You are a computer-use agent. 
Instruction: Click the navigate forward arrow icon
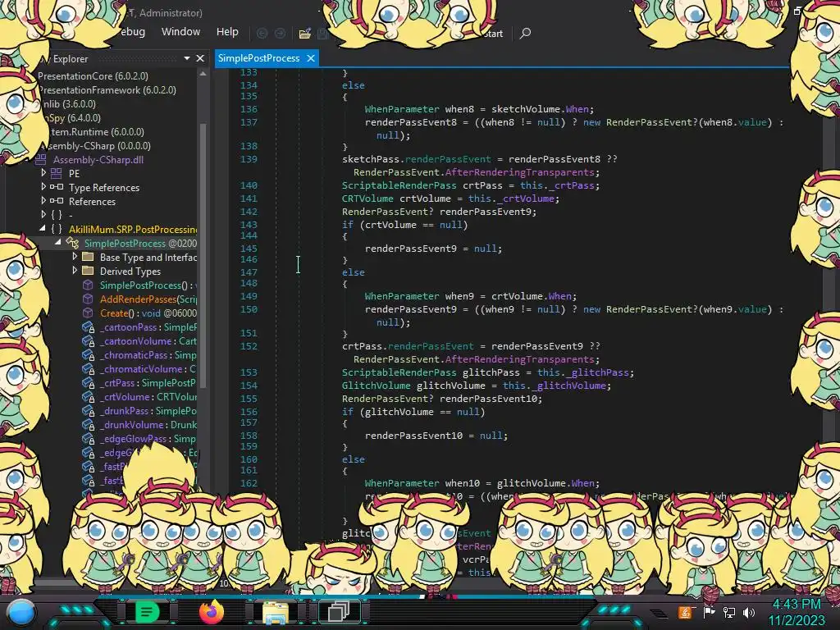tap(281, 33)
